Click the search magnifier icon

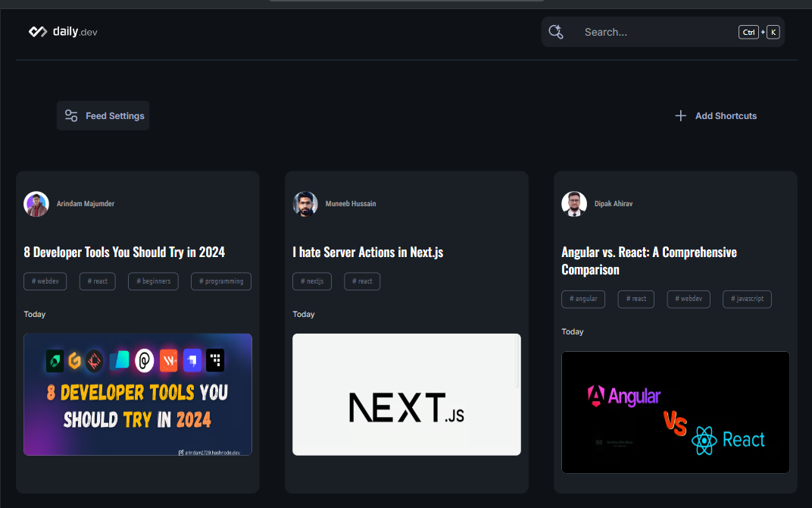555,32
